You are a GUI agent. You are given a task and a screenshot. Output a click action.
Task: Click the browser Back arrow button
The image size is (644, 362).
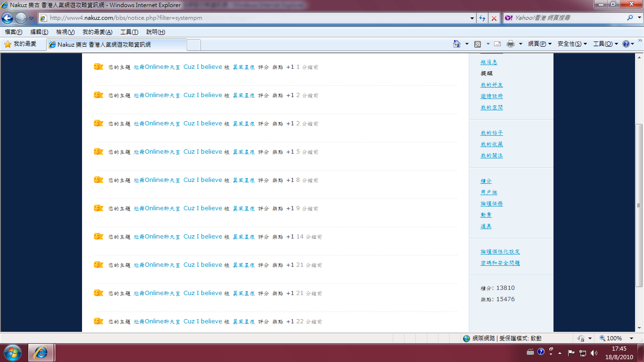point(8,18)
